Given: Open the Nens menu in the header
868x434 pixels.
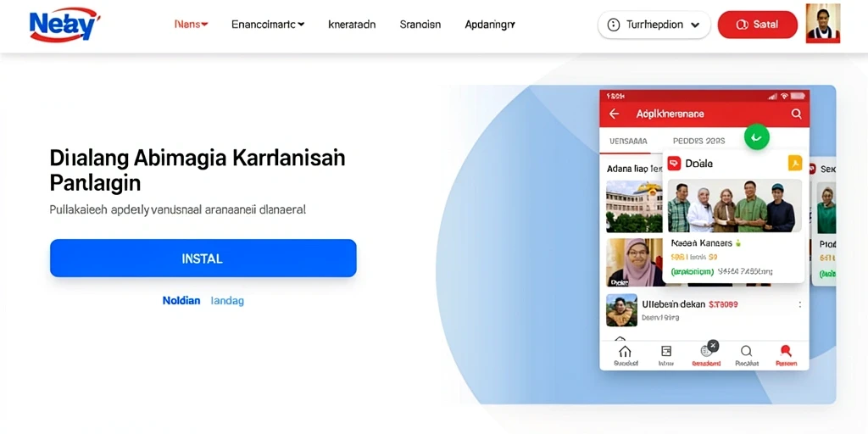Looking at the screenshot, I should pos(191,25).
